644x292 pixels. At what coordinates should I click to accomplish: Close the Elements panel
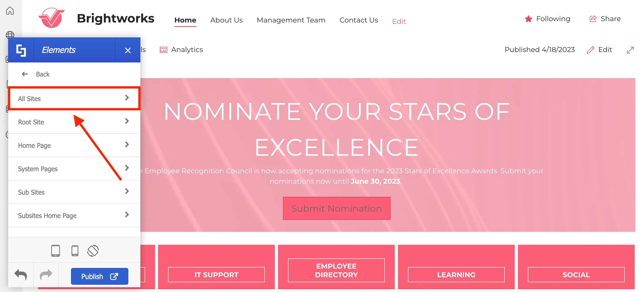(x=128, y=50)
